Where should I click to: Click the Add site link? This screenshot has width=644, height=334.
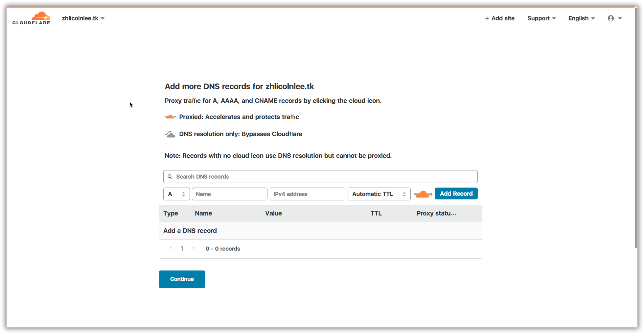pyautogui.click(x=500, y=18)
